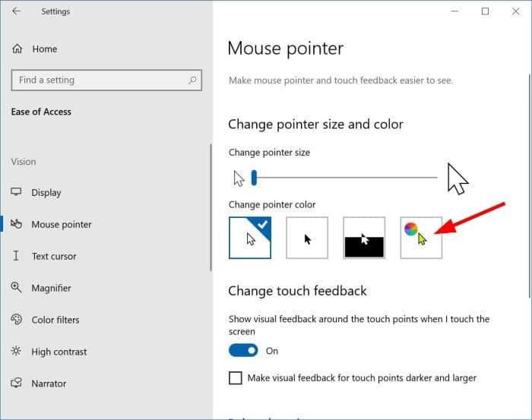Viewport: 532px width, 420px height.
Task: Click the Mouse pointer page title
Action: click(x=285, y=49)
